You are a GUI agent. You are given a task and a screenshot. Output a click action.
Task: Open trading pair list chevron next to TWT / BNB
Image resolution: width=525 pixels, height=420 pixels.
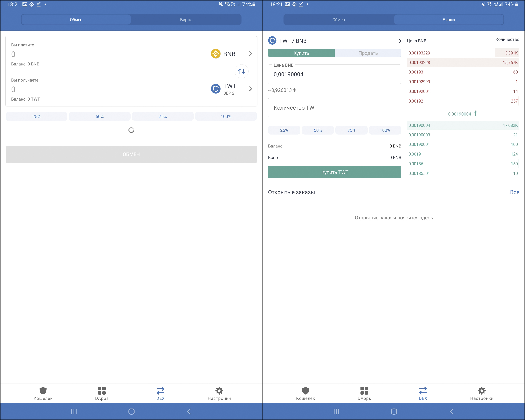click(400, 41)
